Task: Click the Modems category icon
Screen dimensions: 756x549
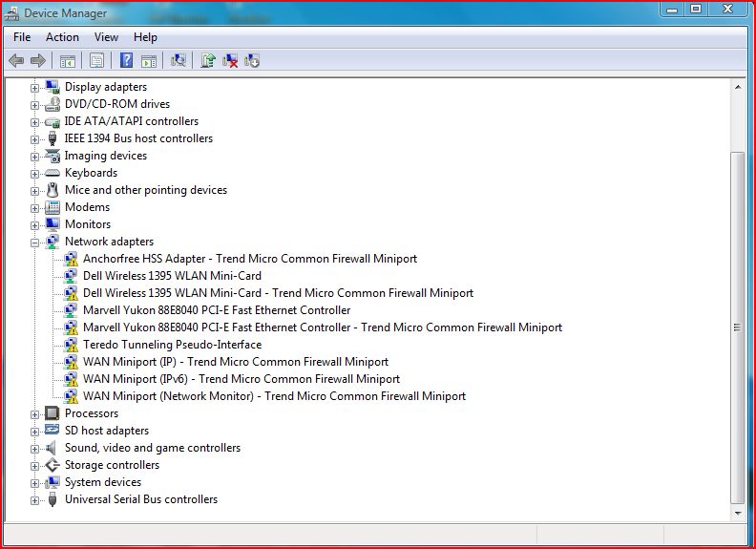Action: 52,207
